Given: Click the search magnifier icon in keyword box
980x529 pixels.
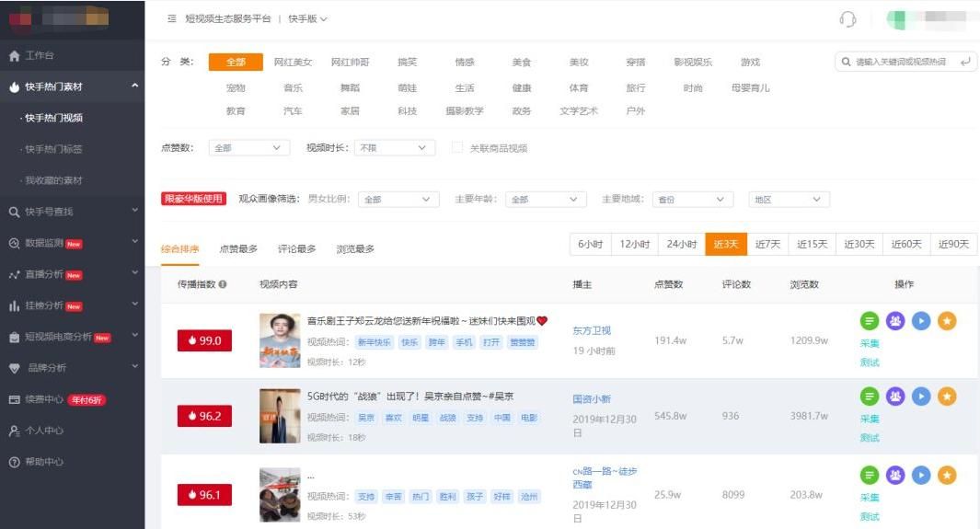Looking at the screenshot, I should [846, 62].
